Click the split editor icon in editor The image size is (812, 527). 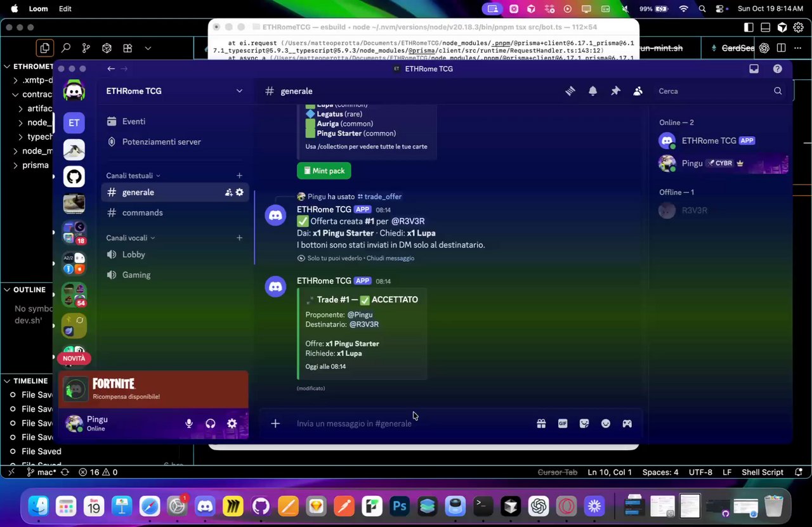(781, 48)
